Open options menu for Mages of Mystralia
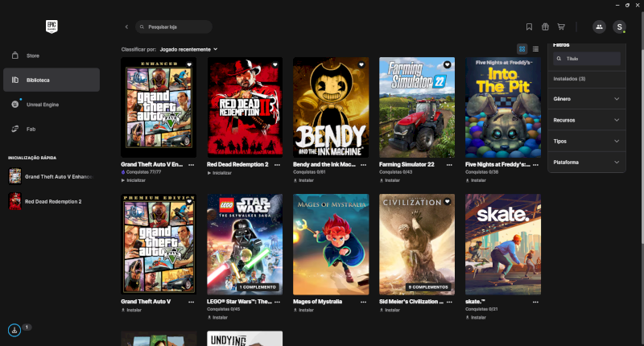Viewport: 644px width, 346px height. (x=364, y=302)
